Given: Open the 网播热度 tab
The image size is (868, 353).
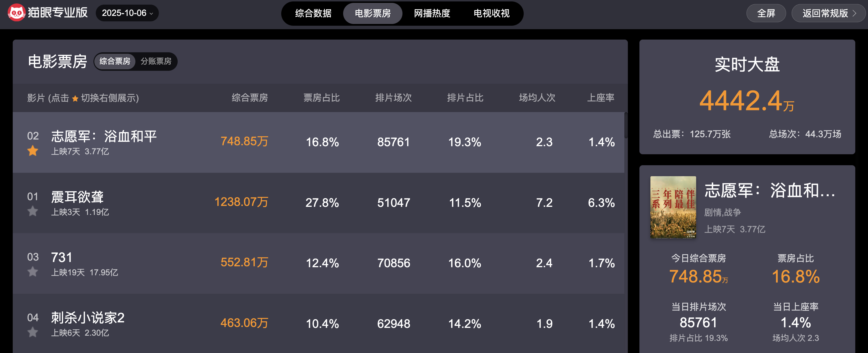Looking at the screenshot, I should (x=432, y=14).
